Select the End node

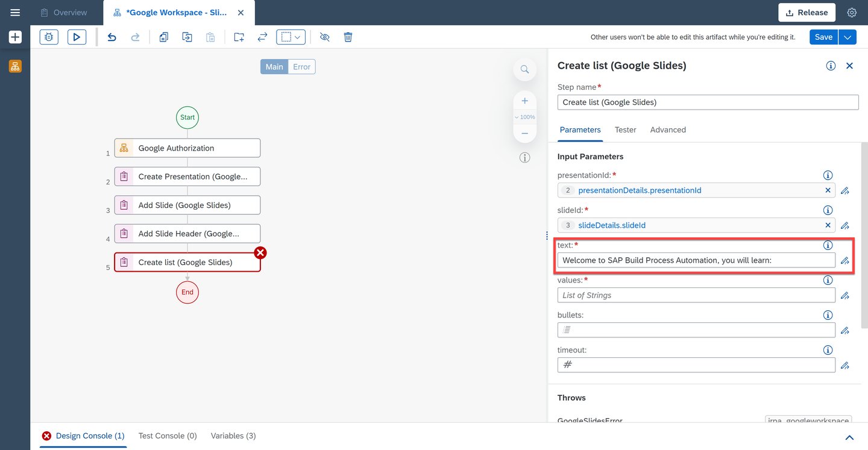point(187,292)
